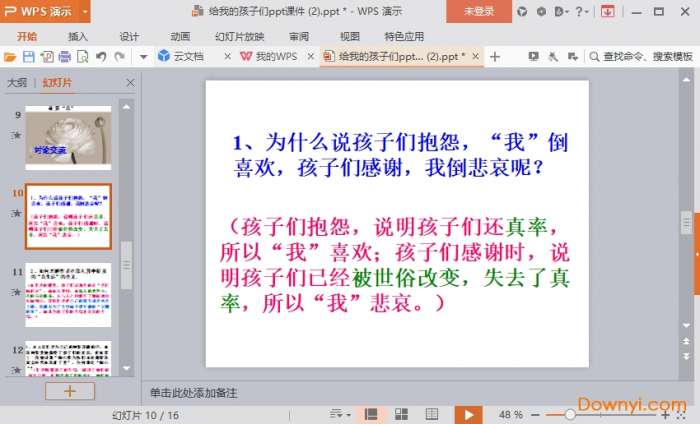Save the presentation with the floppy icon

29,57
